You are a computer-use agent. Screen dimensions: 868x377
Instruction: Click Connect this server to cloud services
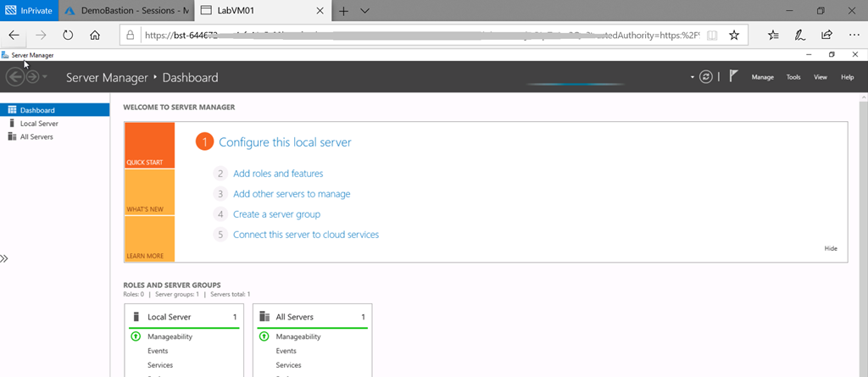(x=306, y=235)
